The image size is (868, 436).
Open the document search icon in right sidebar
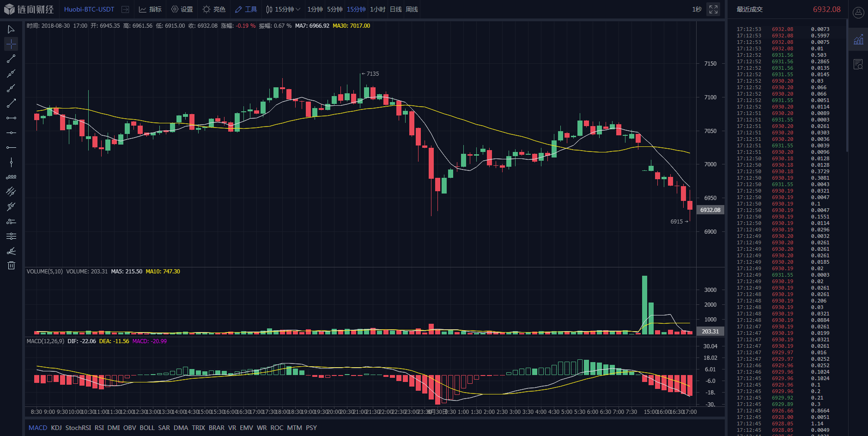858,64
